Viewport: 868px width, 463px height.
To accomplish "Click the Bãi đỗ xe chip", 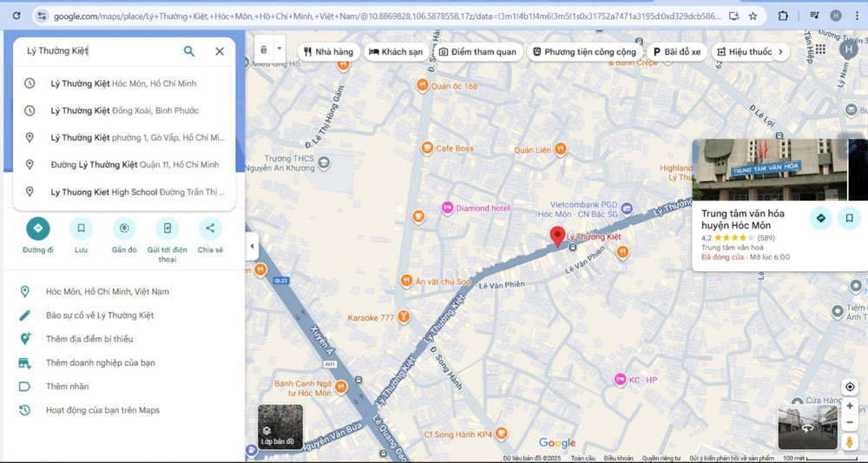I will (x=677, y=52).
